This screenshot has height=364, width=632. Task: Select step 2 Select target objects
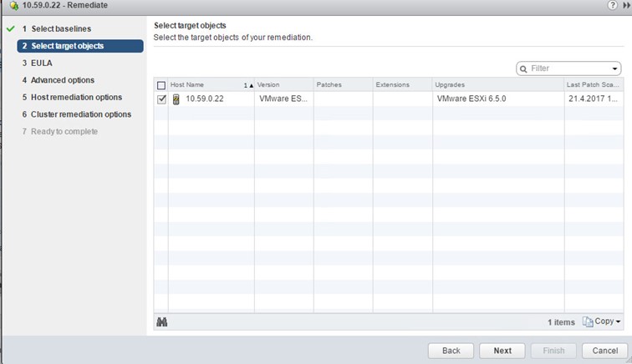(80, 46)
